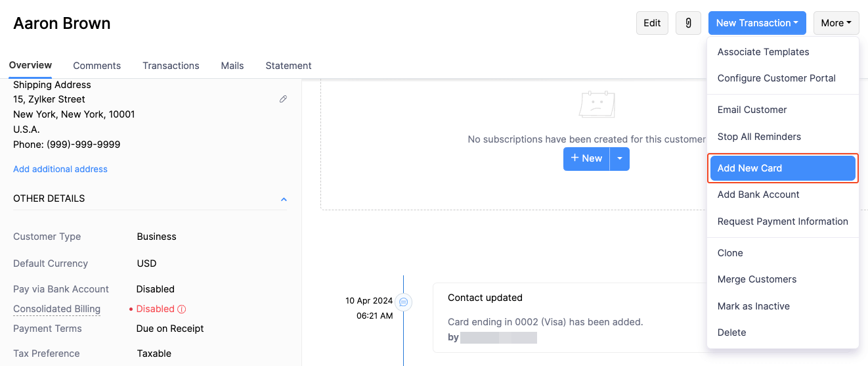Expand the arrow beside New subscription button

[x=620, y=159]
